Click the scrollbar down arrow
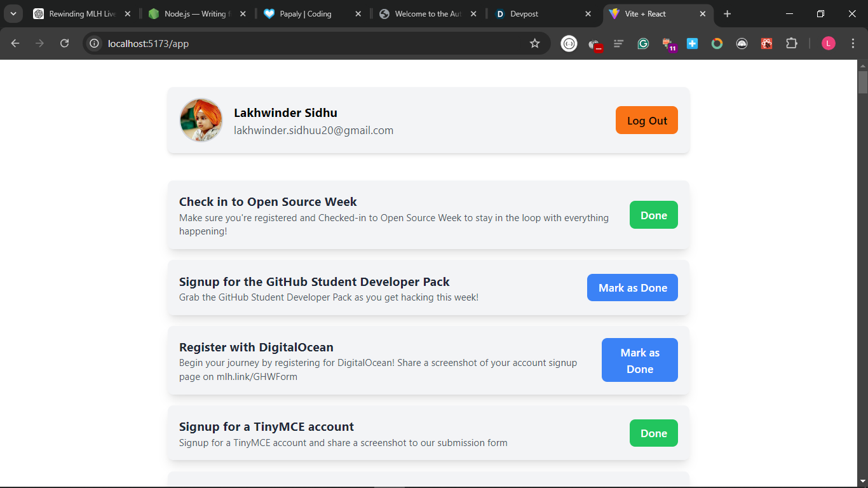Image resolution: width=868 pixels, height=488 pixels. click(862, 482)
